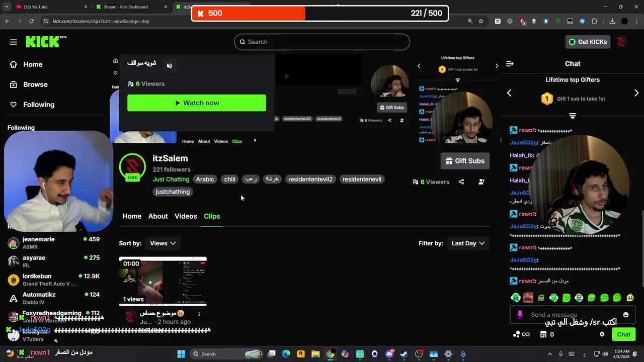This screenshot has height=362, width=644.
Task: Open chat settings gear
Action: [602, 334]
